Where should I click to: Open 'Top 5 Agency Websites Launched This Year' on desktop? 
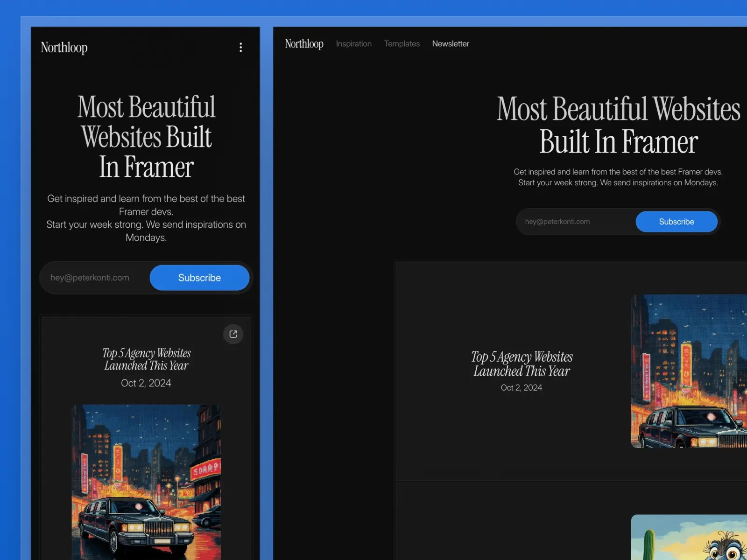click(x=522, y=364)
